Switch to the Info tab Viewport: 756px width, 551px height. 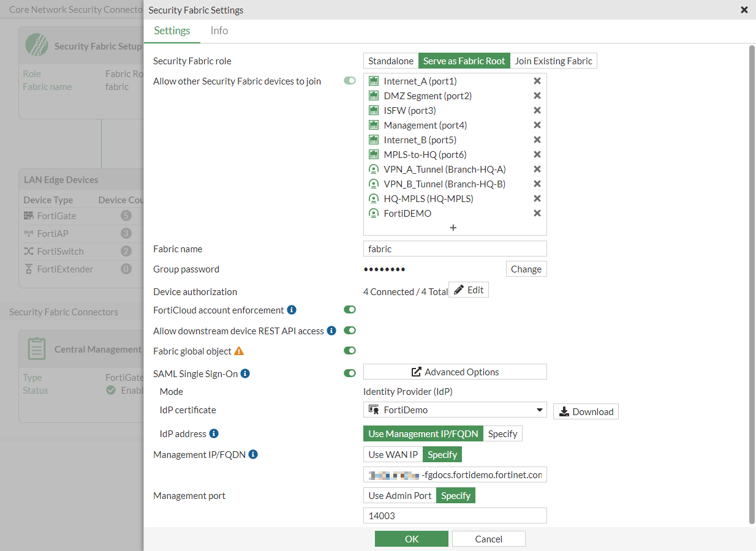pos(219,31)
